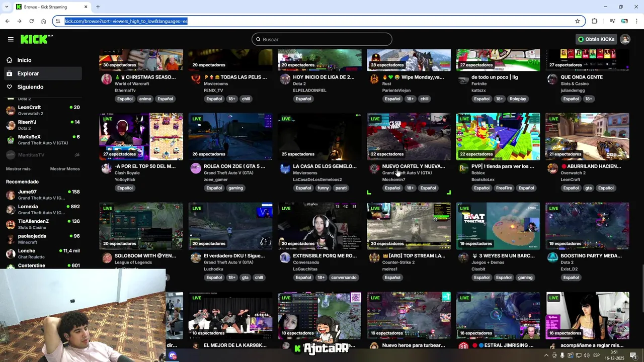Viewport: 644px width, 362px height.
Task: Open LaCasaDeLosGemeleos2 stream thumbnail
Action: click(319, 136)
